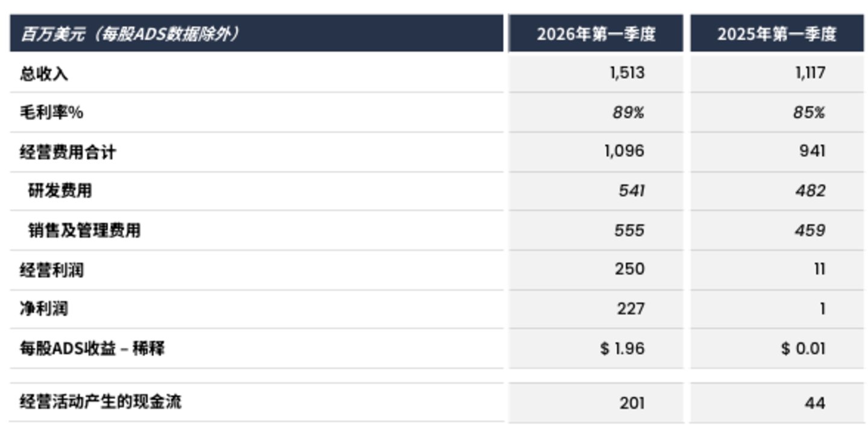Click the 研发费用 row label

point(60,191)
